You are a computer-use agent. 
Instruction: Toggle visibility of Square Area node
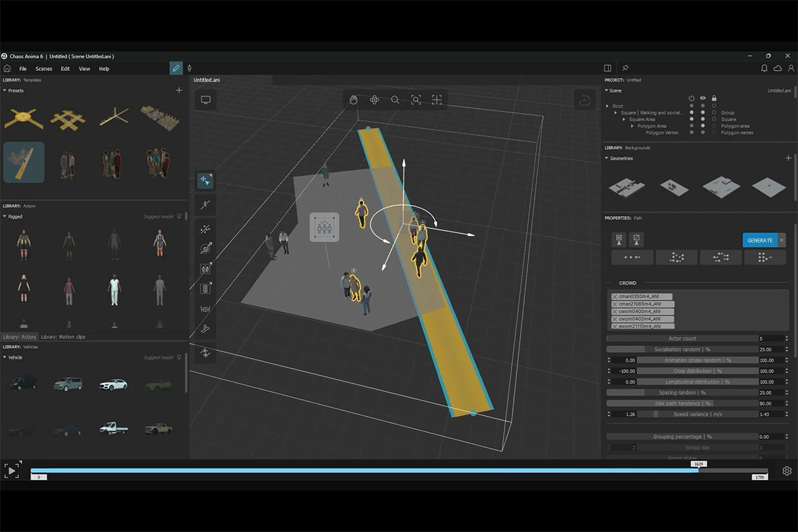pyautogui.click(x=703, y=120)
